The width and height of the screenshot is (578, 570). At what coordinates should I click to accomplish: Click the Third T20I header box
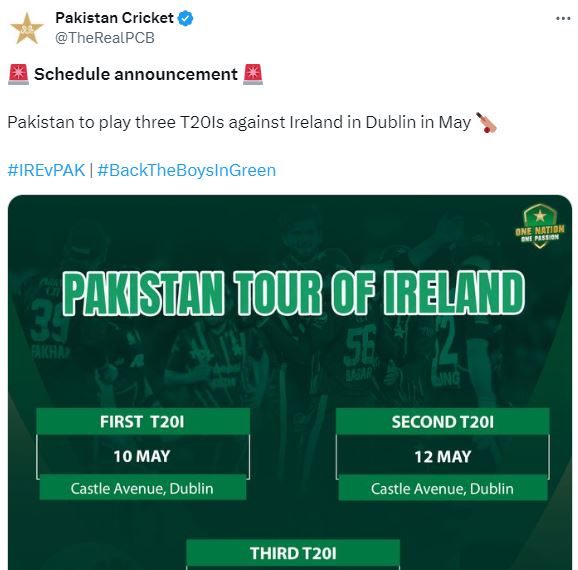[293, 553]
